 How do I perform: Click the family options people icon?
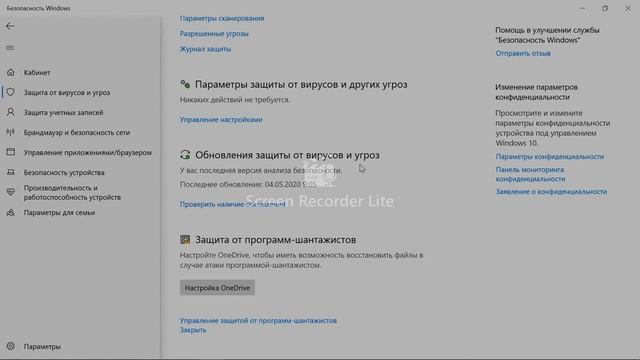click(11, 212)
